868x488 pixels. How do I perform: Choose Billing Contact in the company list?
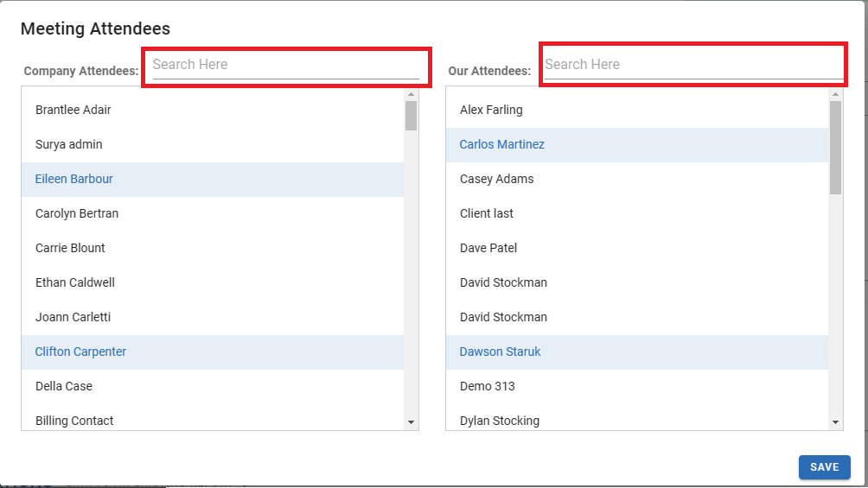pos(74,421)
